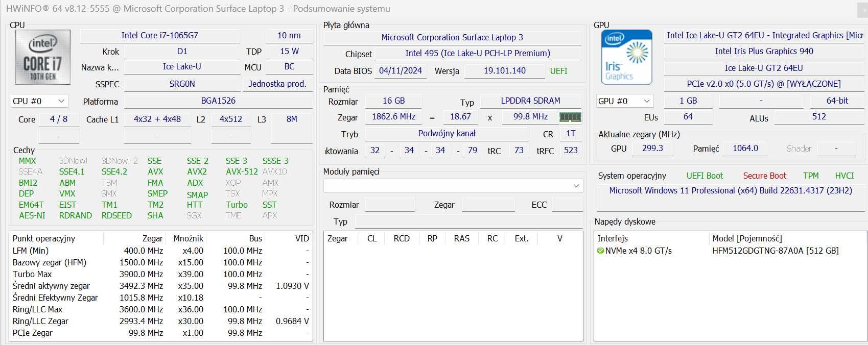Click the Punkt operacyjny column header
The image size is (868, 345).
point(57,238)
